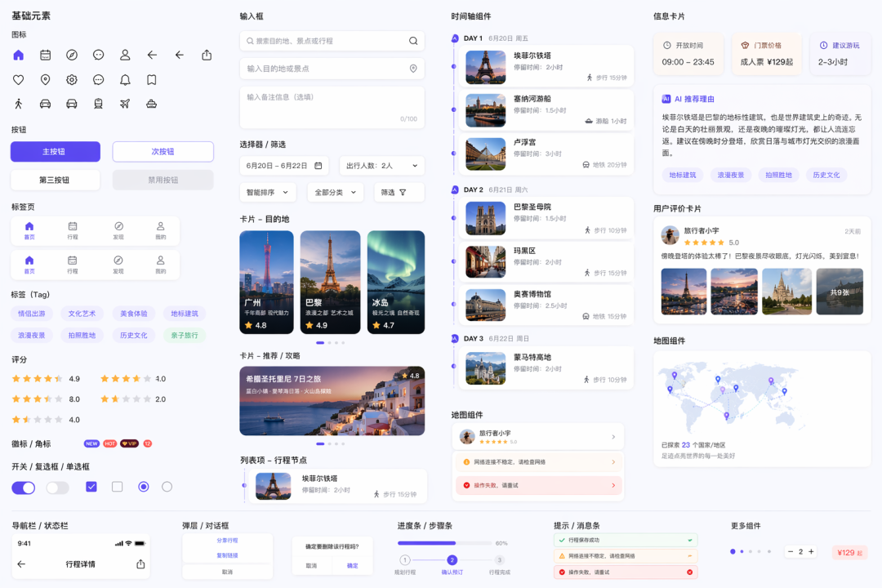The height and width of the screenshot is (588, 882).
Task: Select 复制链接 in the action sheet
Action: point(227,555)
